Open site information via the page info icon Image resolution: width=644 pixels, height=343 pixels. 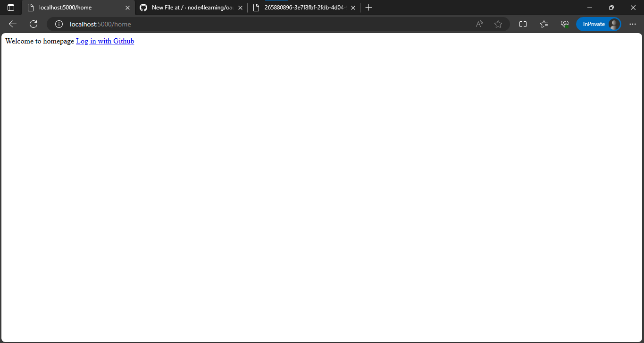pos(59,24)
